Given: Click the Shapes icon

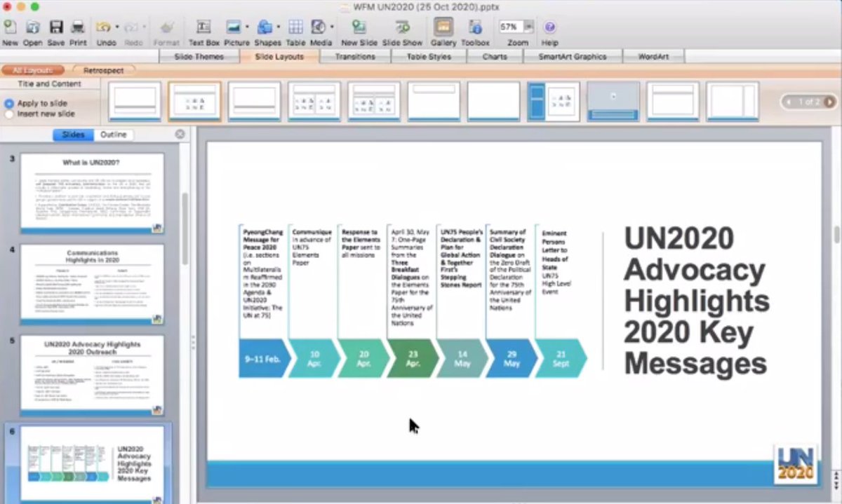Looking at the screenshot, I should click(x=265, y=27).
